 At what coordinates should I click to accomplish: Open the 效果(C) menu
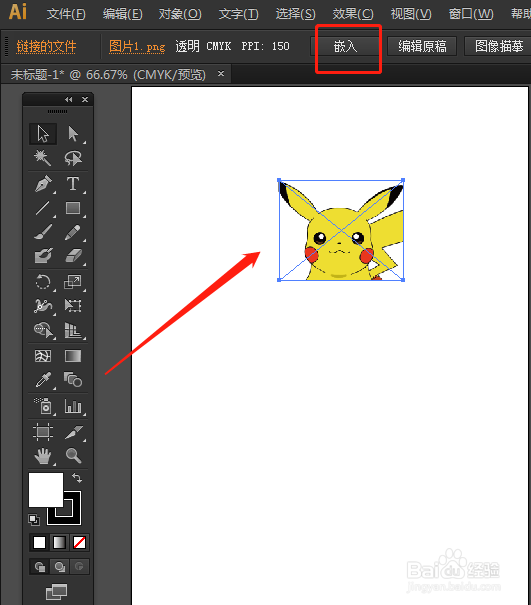point(353,14)
